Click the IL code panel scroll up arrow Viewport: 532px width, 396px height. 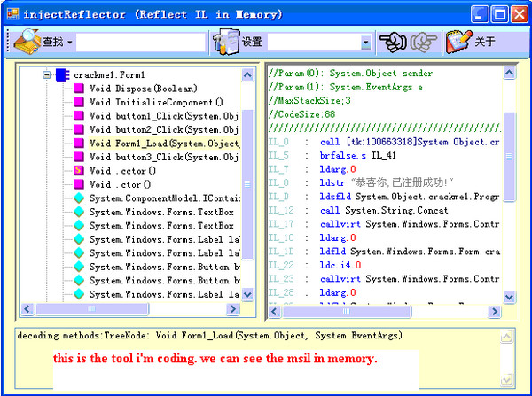[x=509, y=69]
